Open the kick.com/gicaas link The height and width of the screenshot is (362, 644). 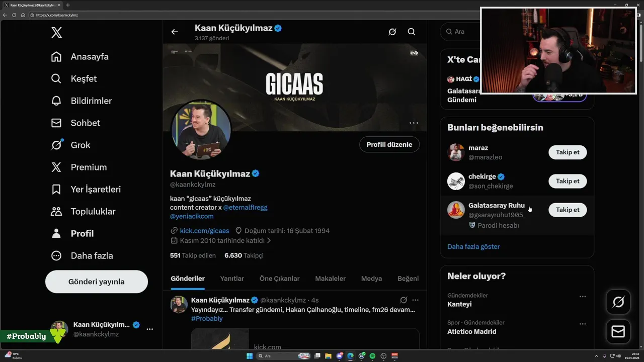[204, 231]
